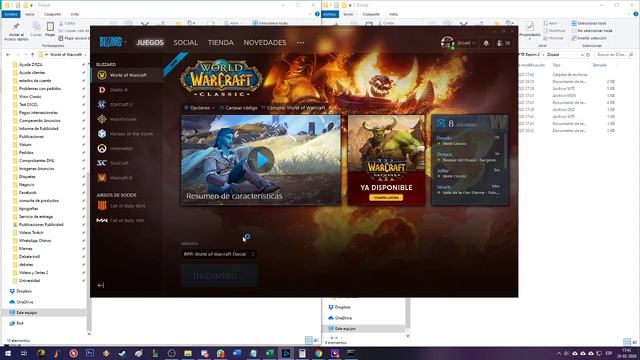Open the 8 jugando friends panel header

coord(469,123)
